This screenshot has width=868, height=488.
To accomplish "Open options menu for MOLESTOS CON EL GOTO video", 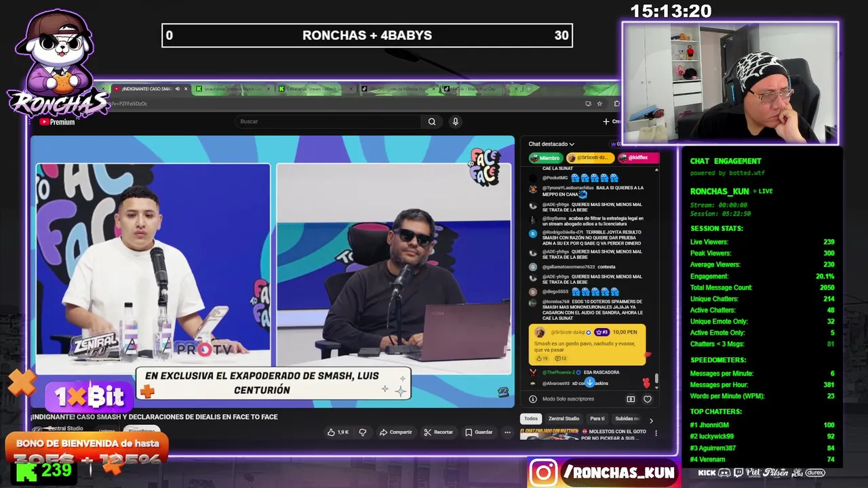I will [656, 433].
